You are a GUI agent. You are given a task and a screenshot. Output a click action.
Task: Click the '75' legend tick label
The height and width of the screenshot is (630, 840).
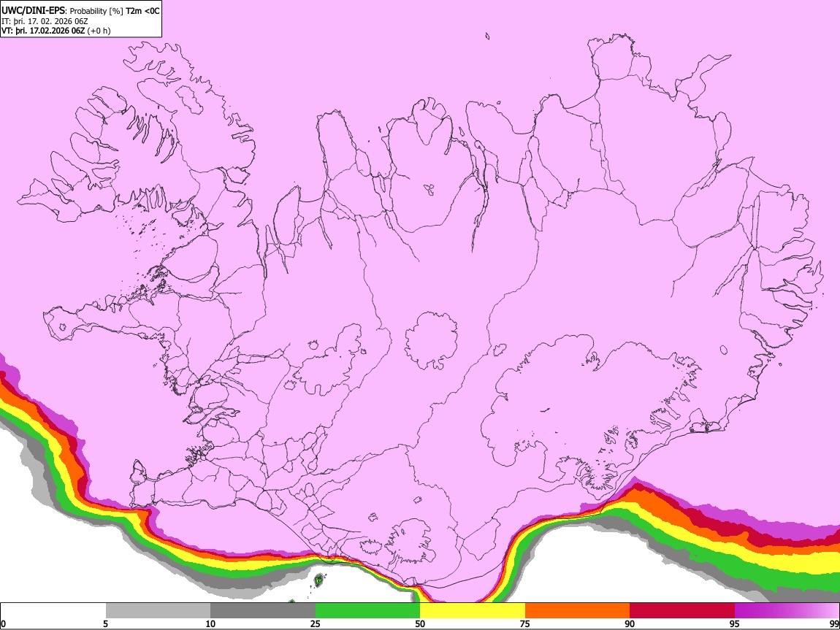click(x=525, y=624)
